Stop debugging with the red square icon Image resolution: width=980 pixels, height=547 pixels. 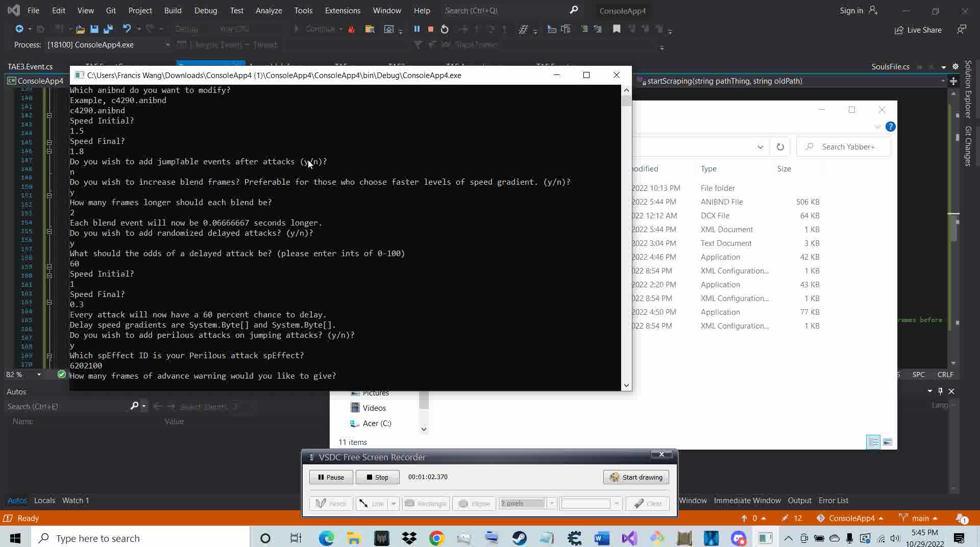(x=430, y=30)
